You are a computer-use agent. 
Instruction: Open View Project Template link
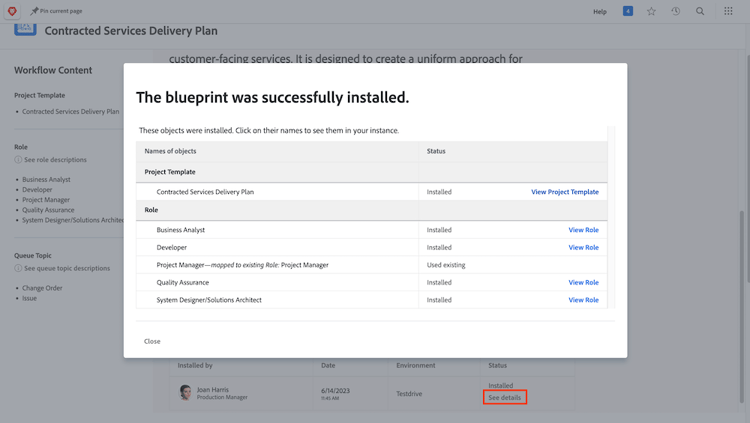(x=565, y=192)
